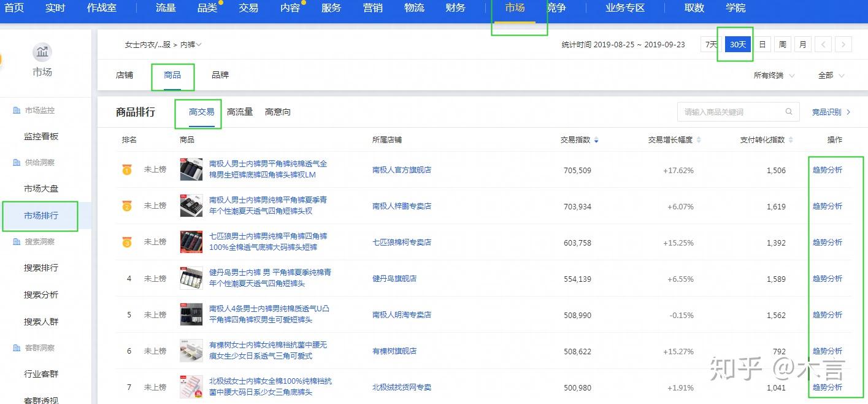Open 七匹狼棉柯专卖店 product thumbnail
This screenshot has height=404, width=868.
(191, 242)
